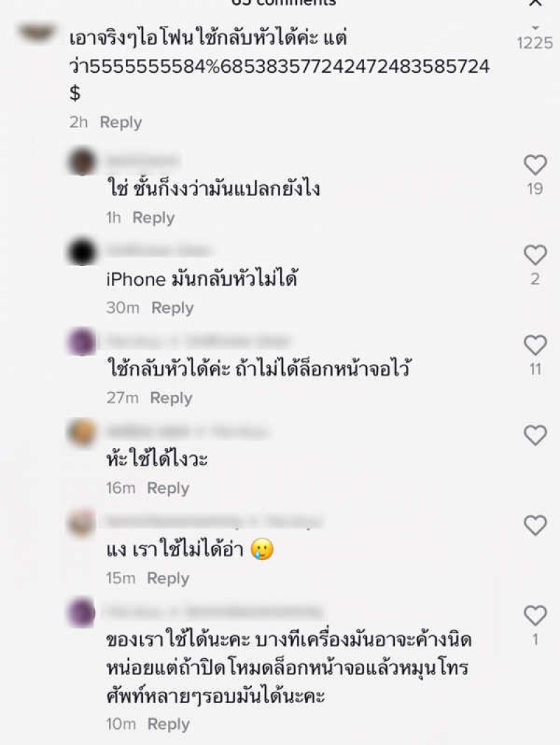Open avatar beside the crying emoji comment
Image resolution: width=560 pixels, height=745 pixels.
coord(82,522)
